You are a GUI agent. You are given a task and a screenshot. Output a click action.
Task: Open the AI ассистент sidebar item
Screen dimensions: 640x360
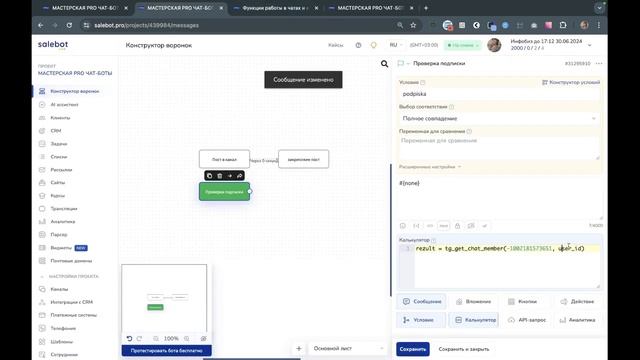64,104
